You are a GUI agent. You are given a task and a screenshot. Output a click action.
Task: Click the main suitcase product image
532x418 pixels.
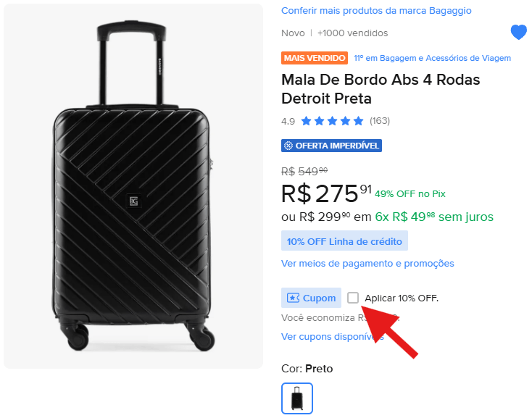pyautogui.click(x=133, y=186)
